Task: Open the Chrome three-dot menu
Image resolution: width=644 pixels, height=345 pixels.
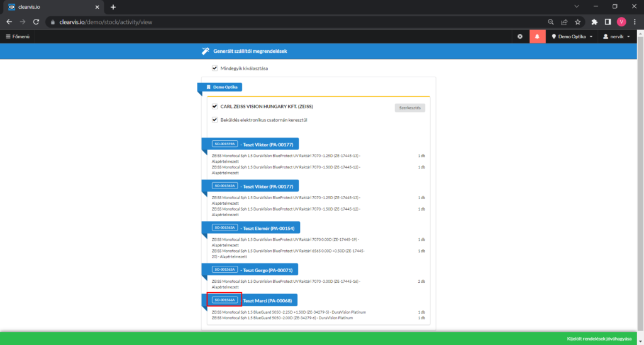Action: tap(635, 21)
